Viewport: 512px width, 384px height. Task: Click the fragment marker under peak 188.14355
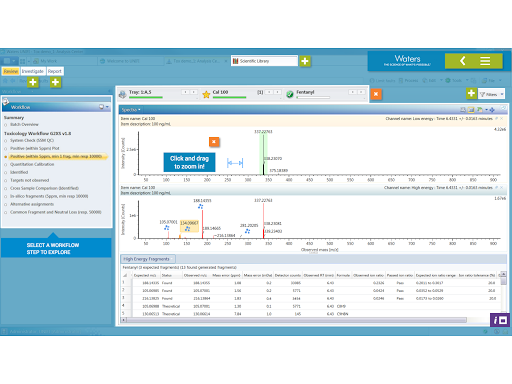click(200, 207)
